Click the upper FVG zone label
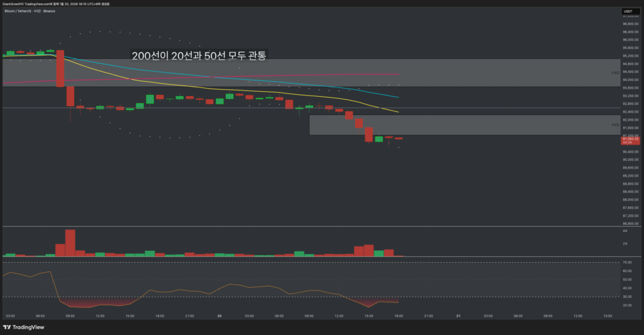The image size is (644, 335). (616, 73)
